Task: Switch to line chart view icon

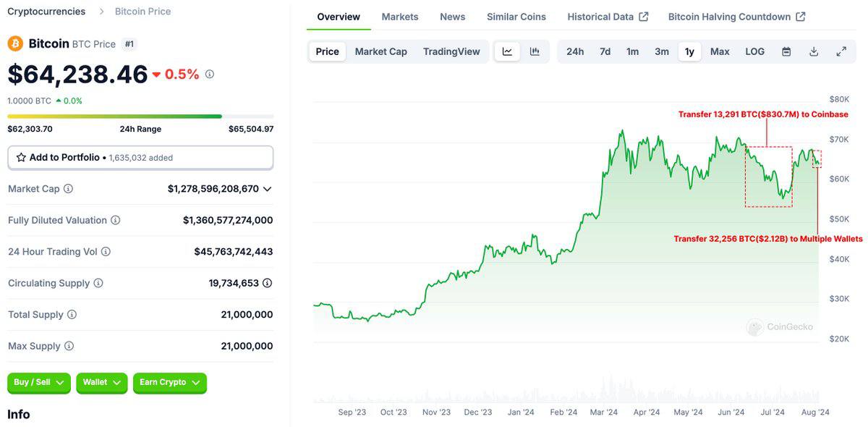Action: (x=507, y=51)
